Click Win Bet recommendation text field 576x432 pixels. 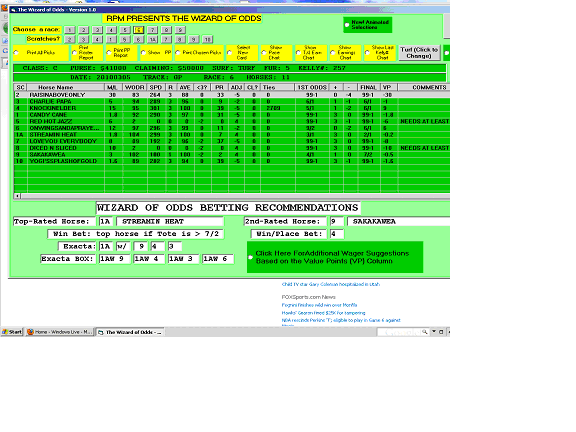pos(136,234)
